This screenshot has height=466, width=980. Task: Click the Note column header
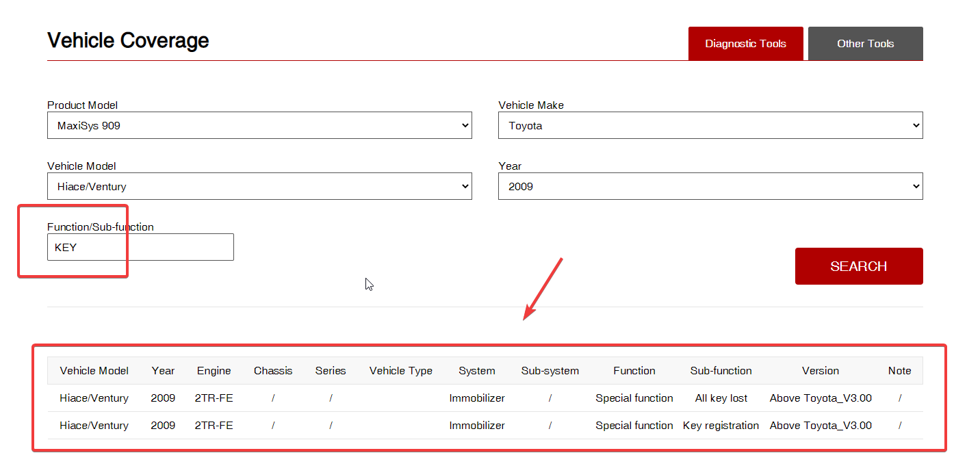click(899, 371)
